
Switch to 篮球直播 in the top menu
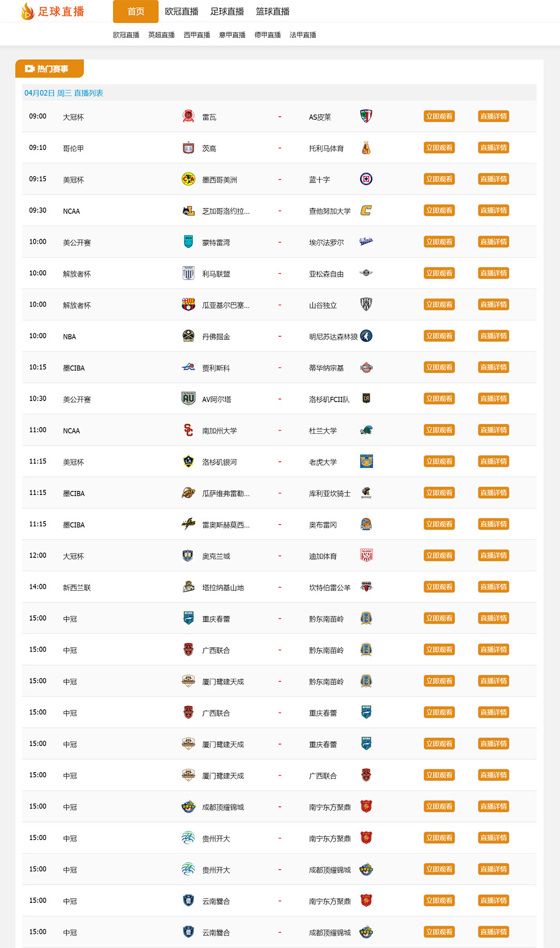click(273, 11)
